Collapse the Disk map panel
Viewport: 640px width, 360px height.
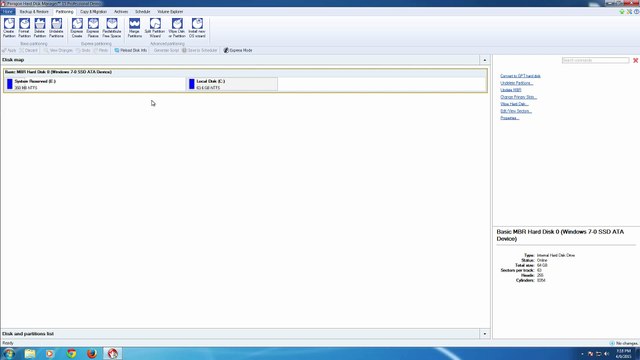[x=484, y=60]
